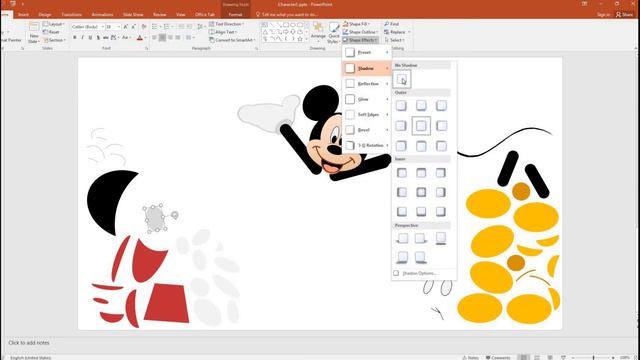This screenshot has width=640, height=360.
Task: Toggle Text Shadow formatting
Action: coord(98,38)
